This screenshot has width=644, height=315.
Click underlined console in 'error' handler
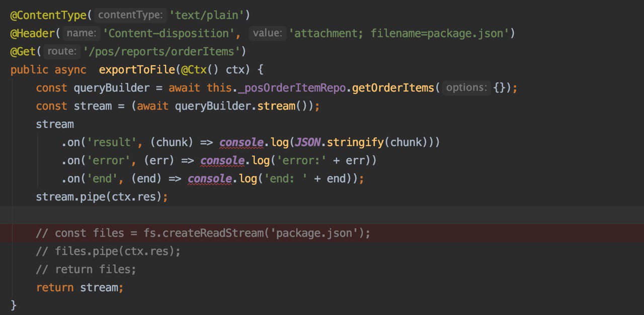pyautogui.click(x=222, y=160)
